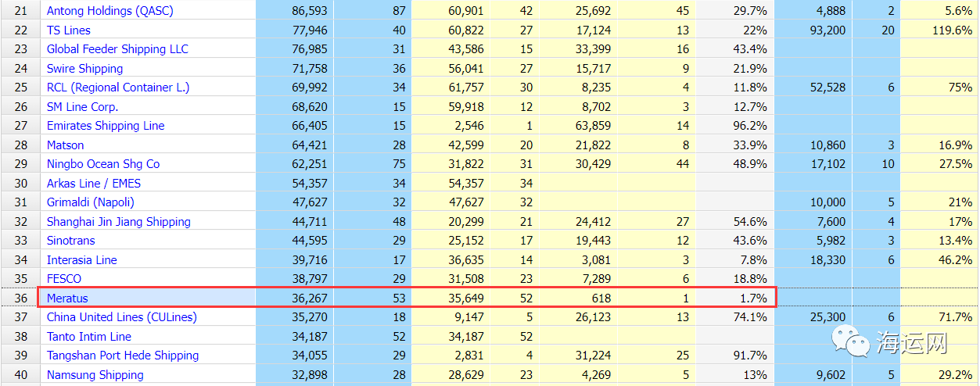
Task: Click the Sinotrans link
Action: pos(73,241)
